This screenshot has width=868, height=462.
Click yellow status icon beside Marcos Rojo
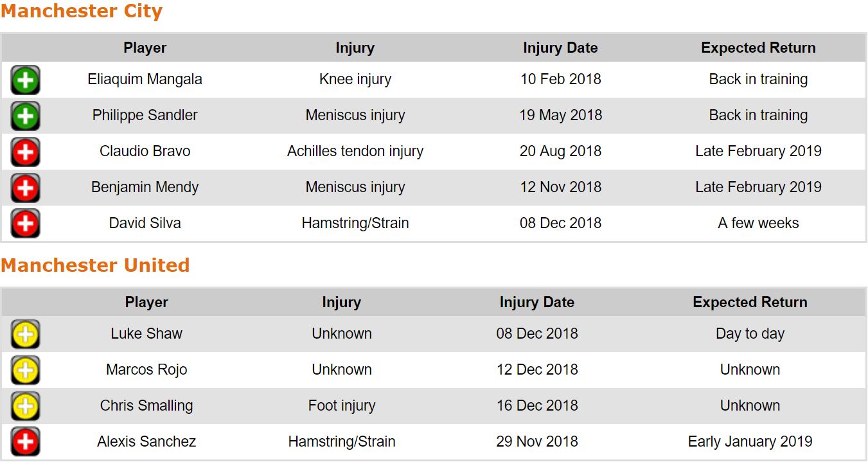[25, 370]
